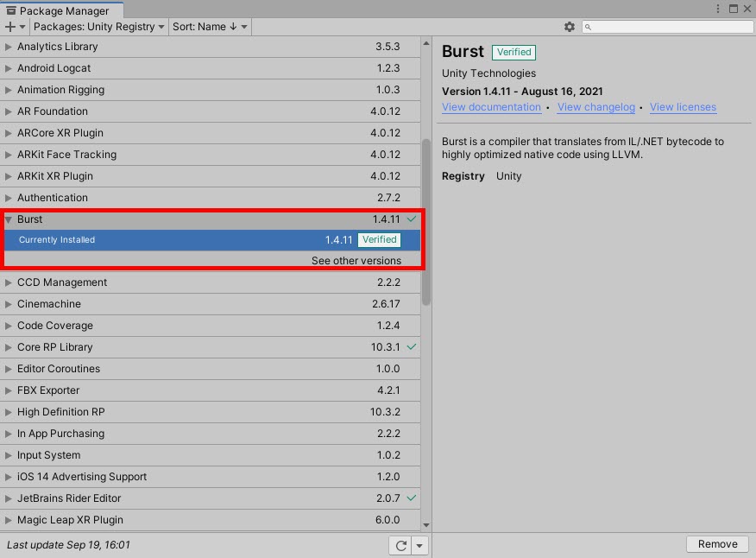Image resolution: width=756 pixels, height=558 pixels.
Task: Open the View changelog link
Action: [x=596, y=107]
